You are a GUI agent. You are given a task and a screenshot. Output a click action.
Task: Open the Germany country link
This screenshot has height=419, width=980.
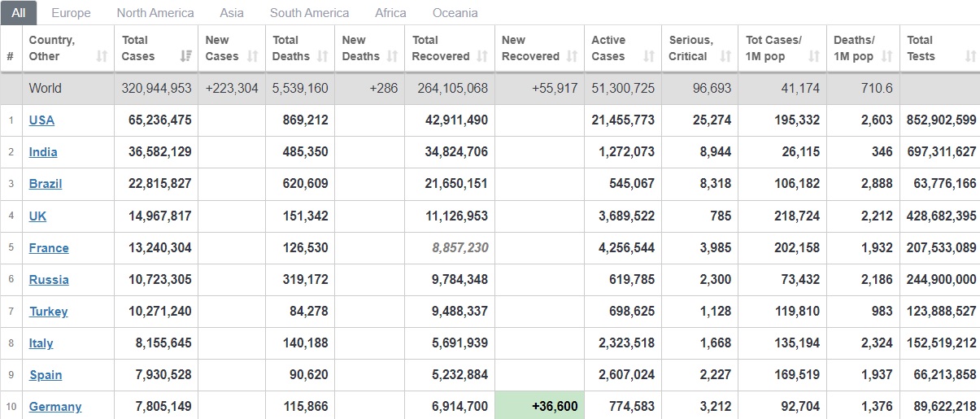(55, 407)
